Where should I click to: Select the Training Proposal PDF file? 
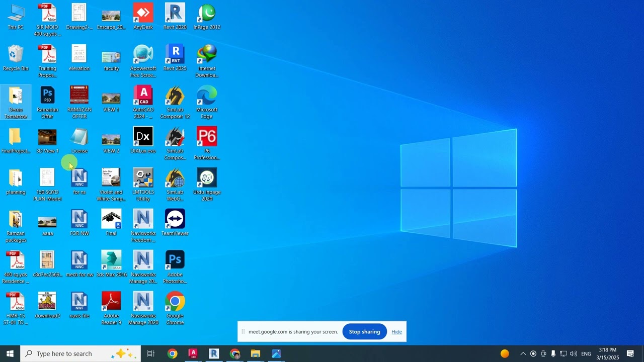coord(47,61)
